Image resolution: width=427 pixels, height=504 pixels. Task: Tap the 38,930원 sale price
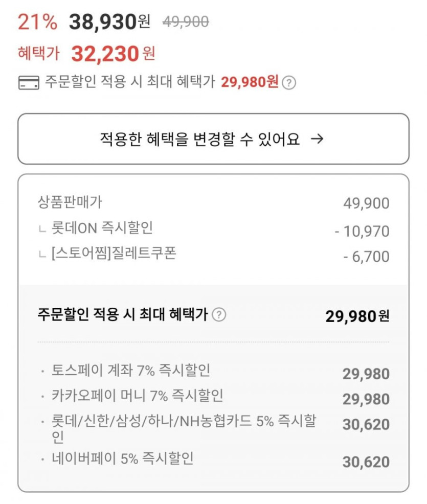110,22
